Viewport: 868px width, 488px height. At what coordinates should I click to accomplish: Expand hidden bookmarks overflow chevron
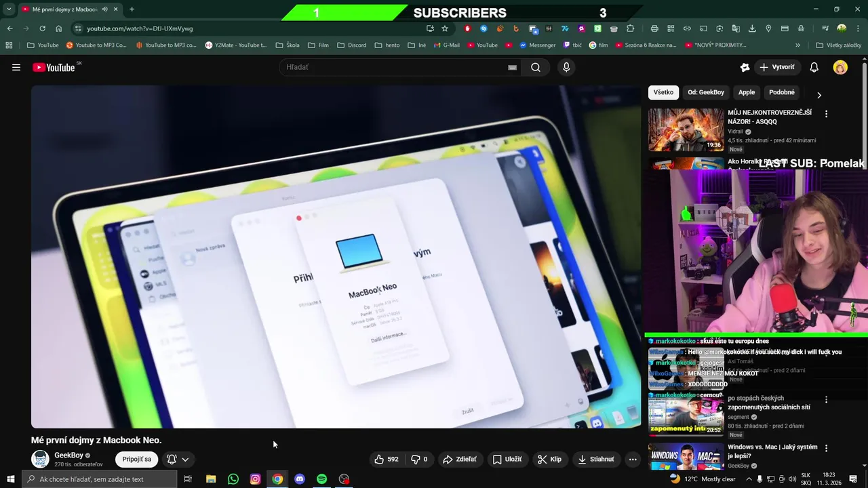coord(797,45)
